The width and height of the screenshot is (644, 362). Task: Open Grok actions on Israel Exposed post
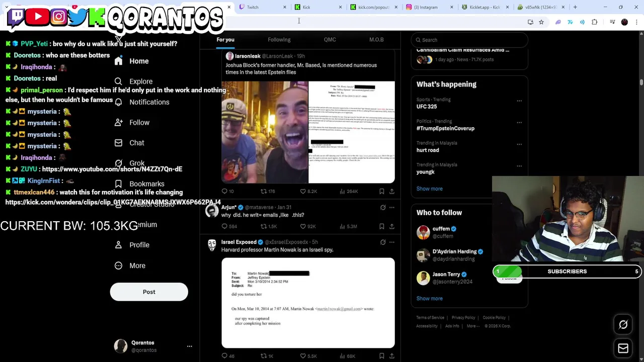pos(383,242)
